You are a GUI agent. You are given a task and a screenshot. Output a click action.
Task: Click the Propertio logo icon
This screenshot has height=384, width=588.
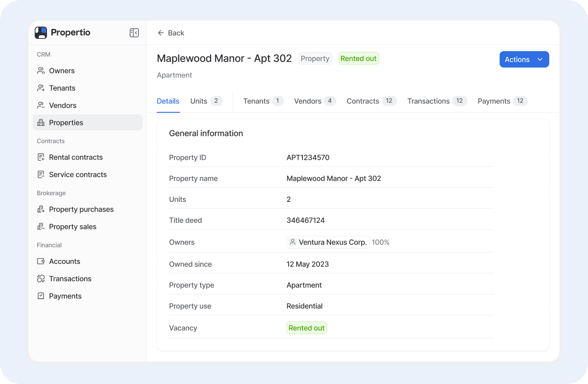tap(41, 33)
